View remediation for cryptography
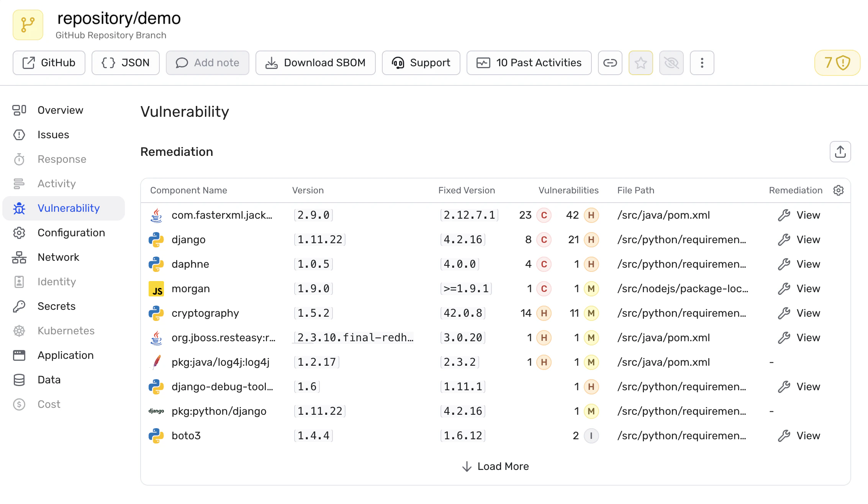This screenshot has width=868, height=504. coord(799,313)
